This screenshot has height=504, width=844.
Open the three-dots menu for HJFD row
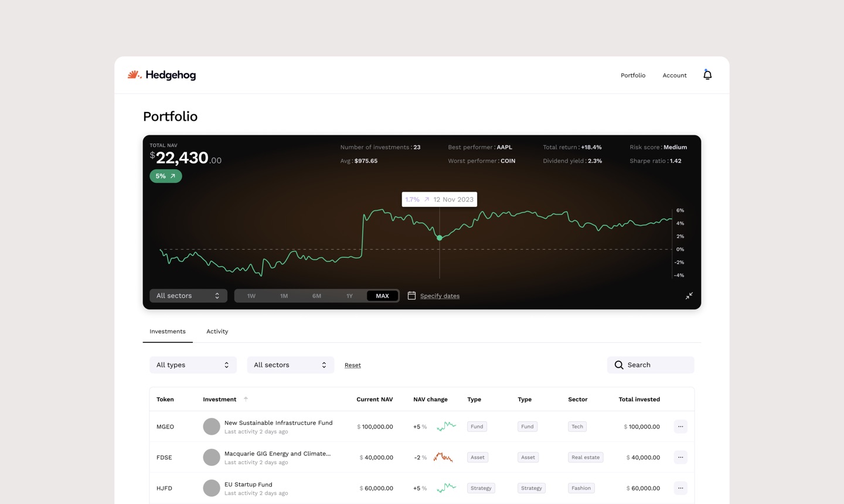tap(680, 488)
